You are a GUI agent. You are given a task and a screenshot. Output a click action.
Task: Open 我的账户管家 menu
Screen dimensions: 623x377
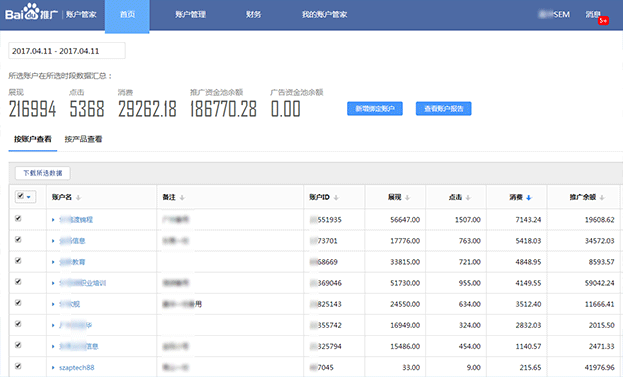[324, 15]
